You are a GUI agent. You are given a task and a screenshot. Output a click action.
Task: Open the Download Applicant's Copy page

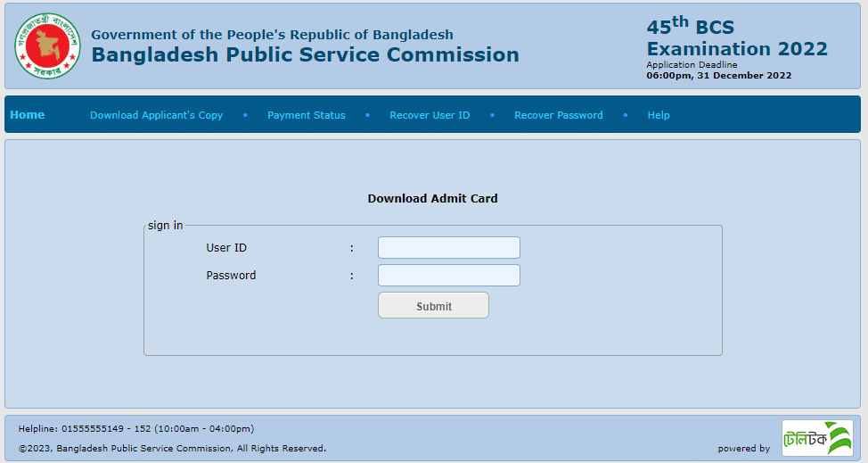pos(156,115)
